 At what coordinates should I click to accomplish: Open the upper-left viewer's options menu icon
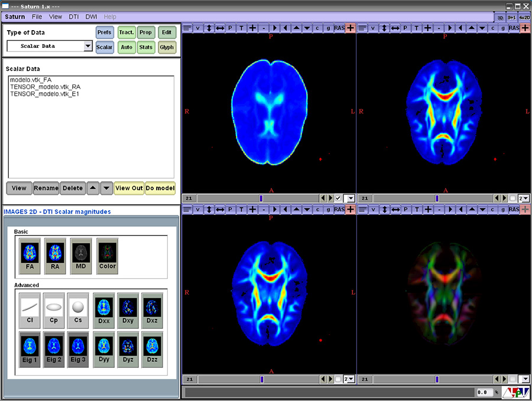click(187, 28)
